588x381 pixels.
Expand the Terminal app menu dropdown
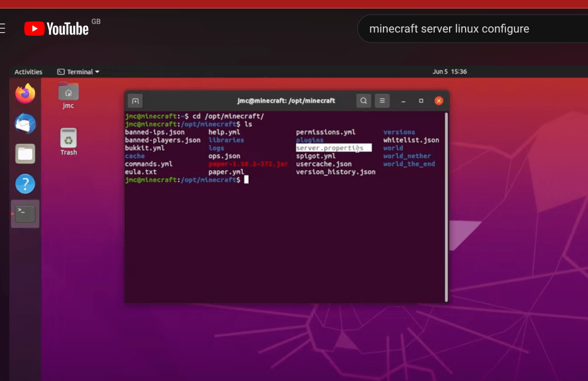tap(78, 72)
